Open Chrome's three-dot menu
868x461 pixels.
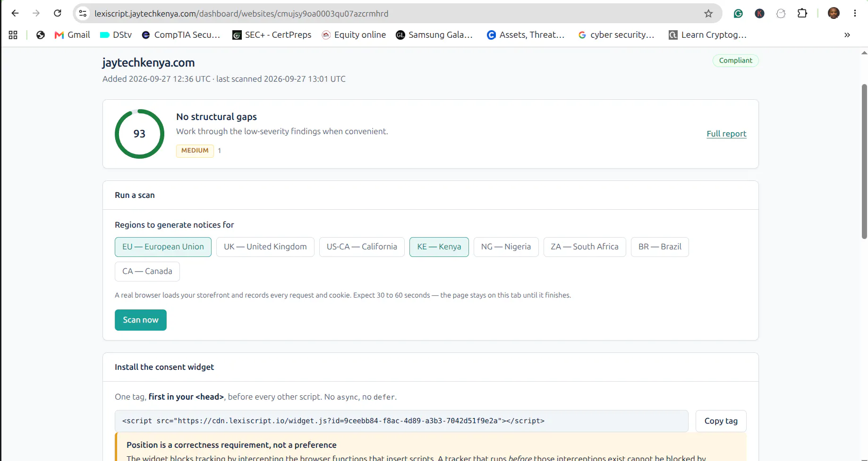coord(855,13)
